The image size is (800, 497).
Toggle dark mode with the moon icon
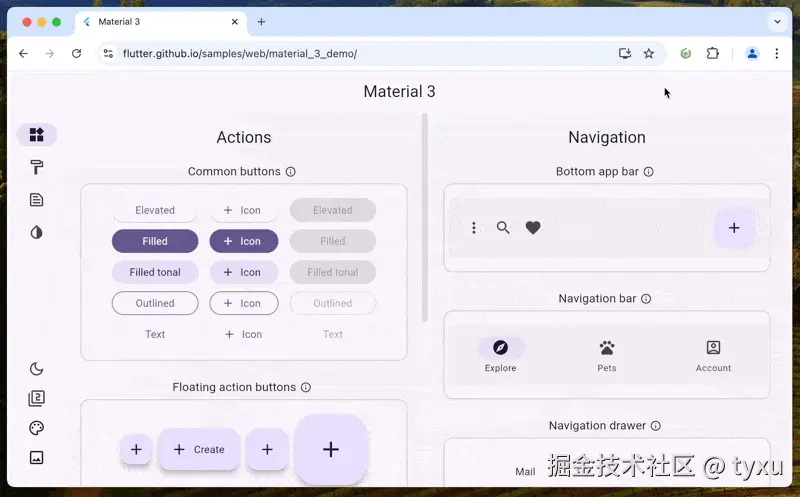pyautogui.click(x=37, y=368)
